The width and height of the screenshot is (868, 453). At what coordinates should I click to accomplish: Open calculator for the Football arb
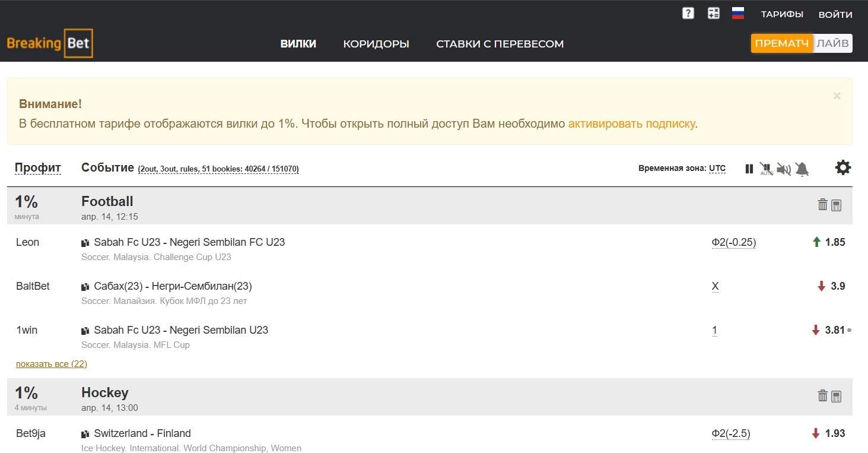(837, 205)
